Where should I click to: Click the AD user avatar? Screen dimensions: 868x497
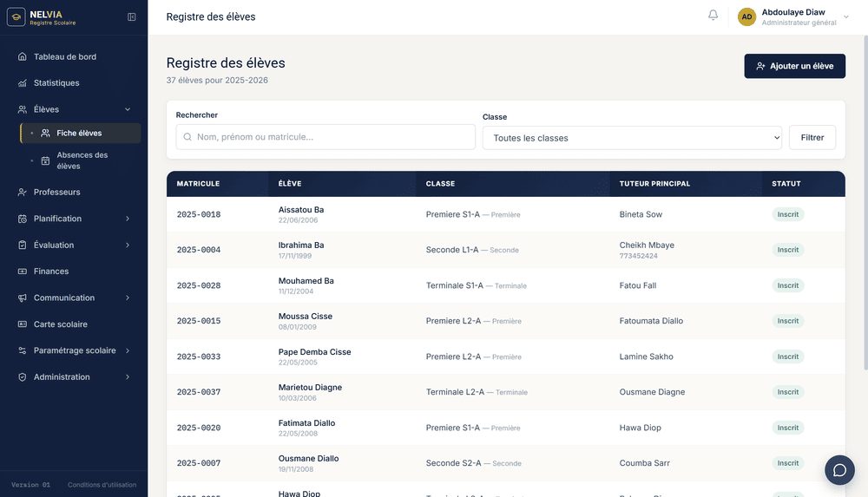tap(746, 17)
